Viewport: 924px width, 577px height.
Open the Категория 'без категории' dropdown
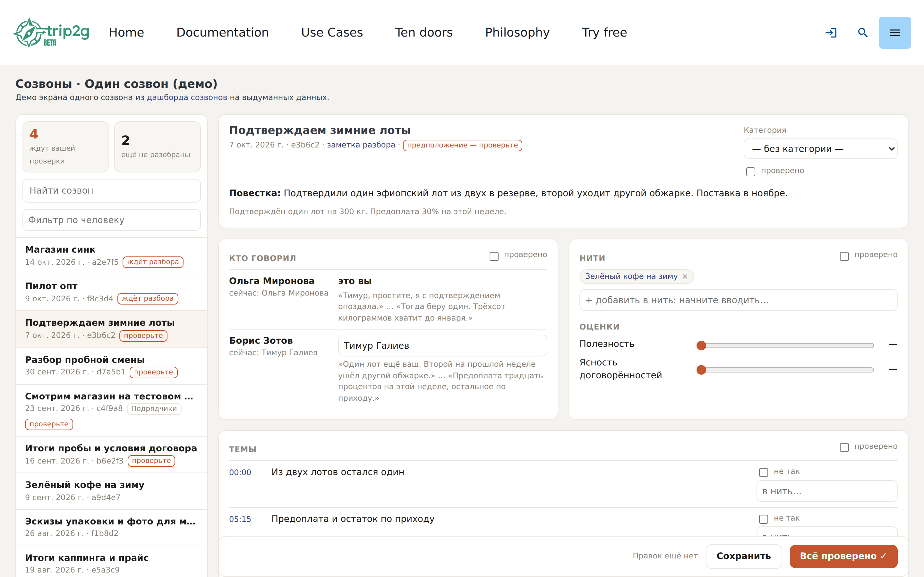(820, 149)
